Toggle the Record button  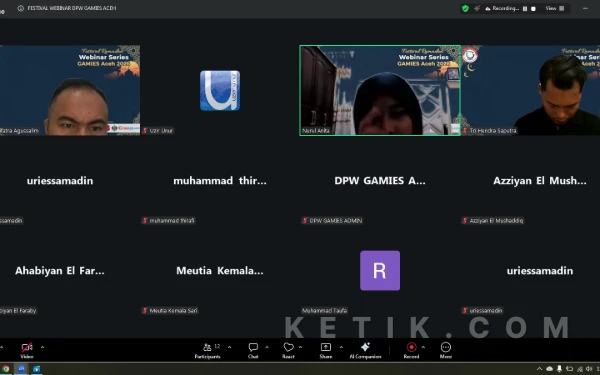411,350
